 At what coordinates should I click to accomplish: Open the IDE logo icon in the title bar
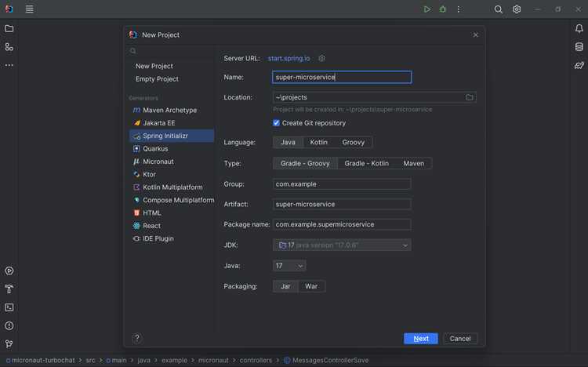9,9
